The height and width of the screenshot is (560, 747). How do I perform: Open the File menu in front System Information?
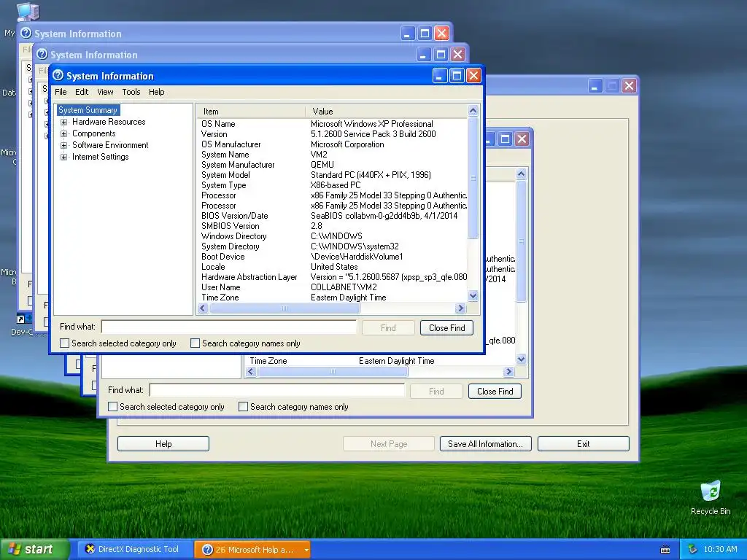pyautogui.click(x=61, y=92)
